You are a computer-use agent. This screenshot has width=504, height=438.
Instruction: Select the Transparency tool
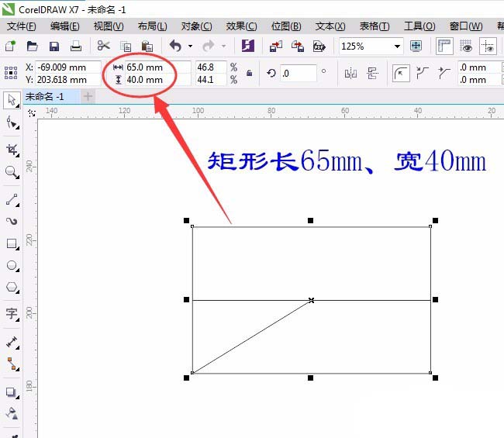(x=12, y=413)
